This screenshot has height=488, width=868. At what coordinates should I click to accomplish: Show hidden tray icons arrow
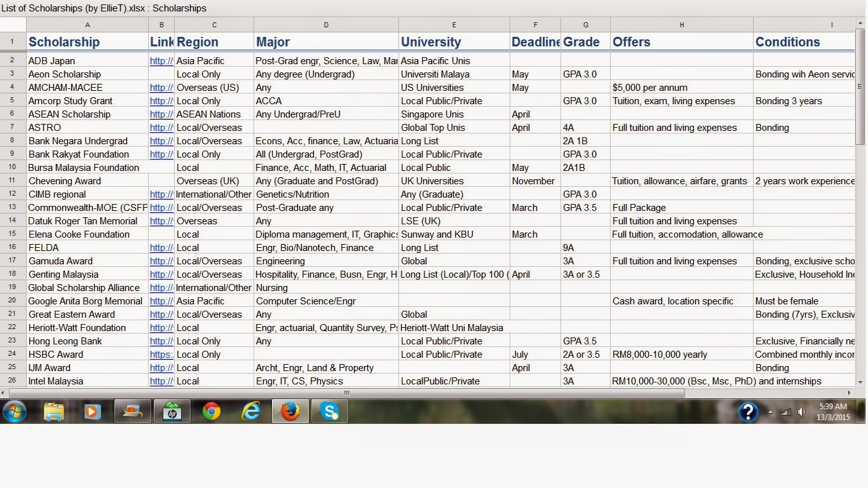[771, 412]
